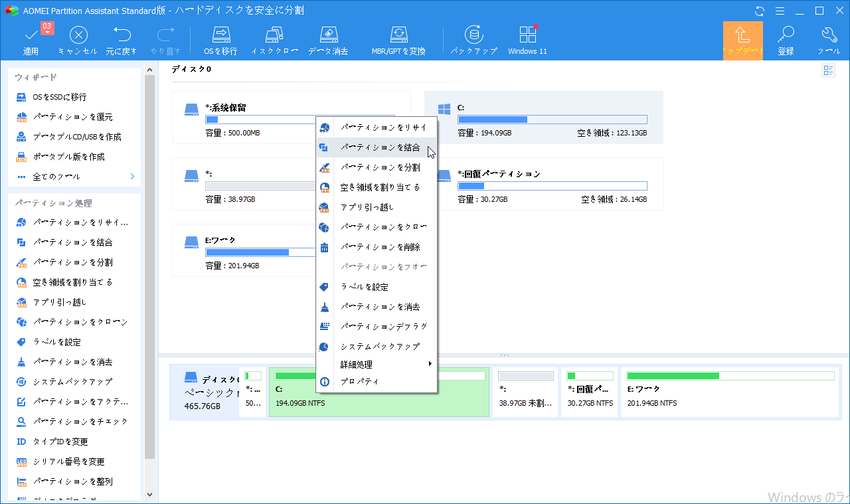Open the 登録 registration button

(x=786, y=41)
